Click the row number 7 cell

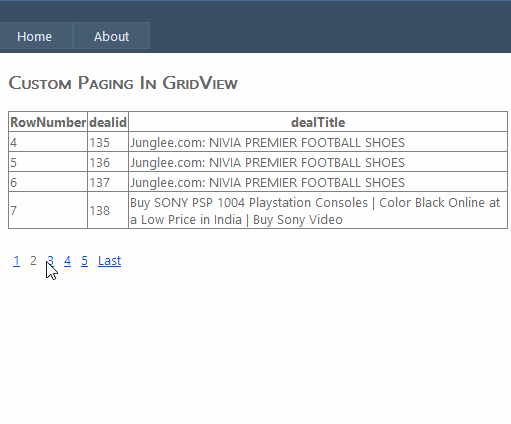48,210
